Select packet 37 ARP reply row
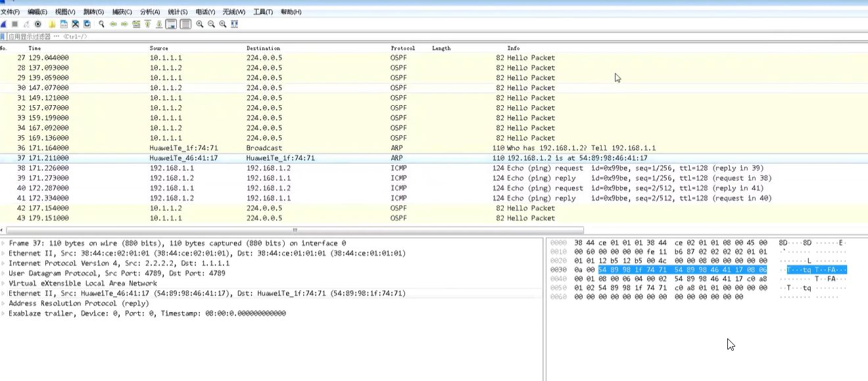Image resolution: width=868 pixels, height=381 pixels. click(x=434, y=158)
